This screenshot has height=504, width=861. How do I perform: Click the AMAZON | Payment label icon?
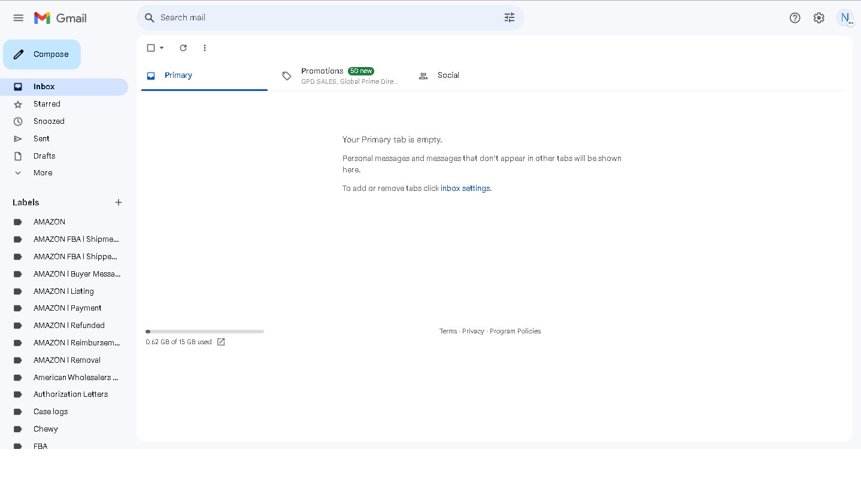click(x=18, y=308)
